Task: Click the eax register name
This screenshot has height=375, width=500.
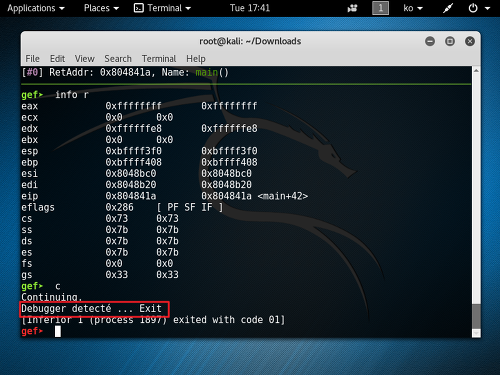Action: pos(30,106)
